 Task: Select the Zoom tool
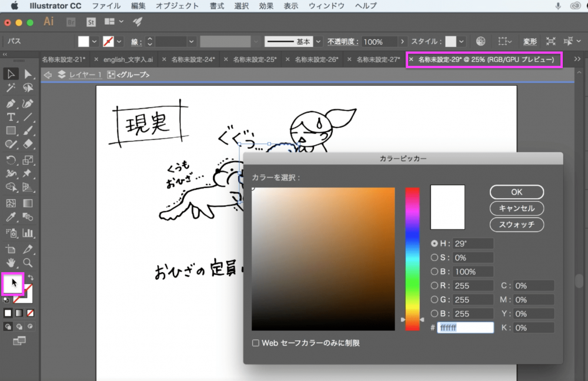coord(27,262)
